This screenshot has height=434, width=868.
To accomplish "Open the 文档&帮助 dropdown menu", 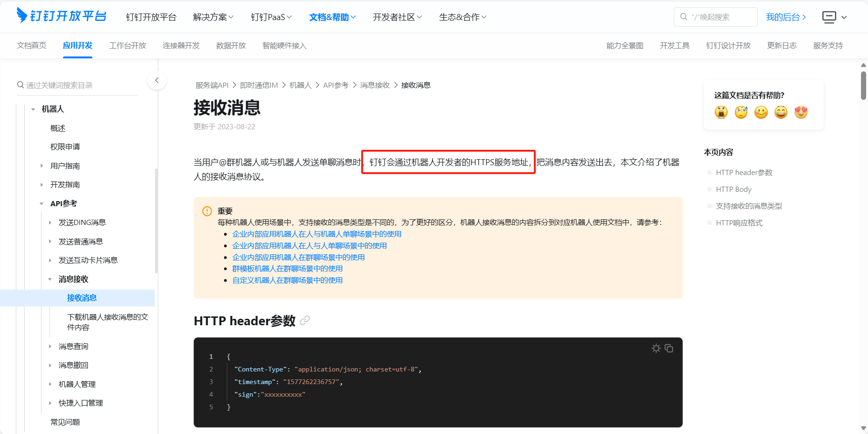I will point(333,17).
